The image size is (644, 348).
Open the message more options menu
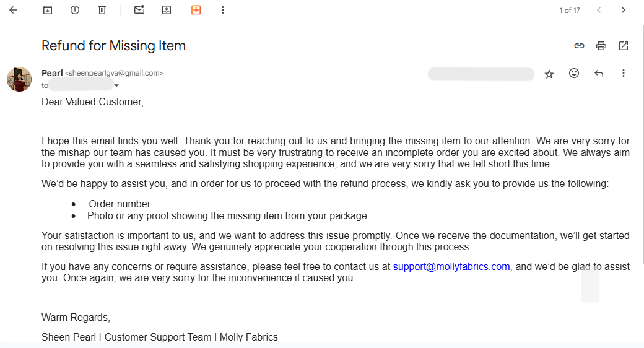pos(624,74)
